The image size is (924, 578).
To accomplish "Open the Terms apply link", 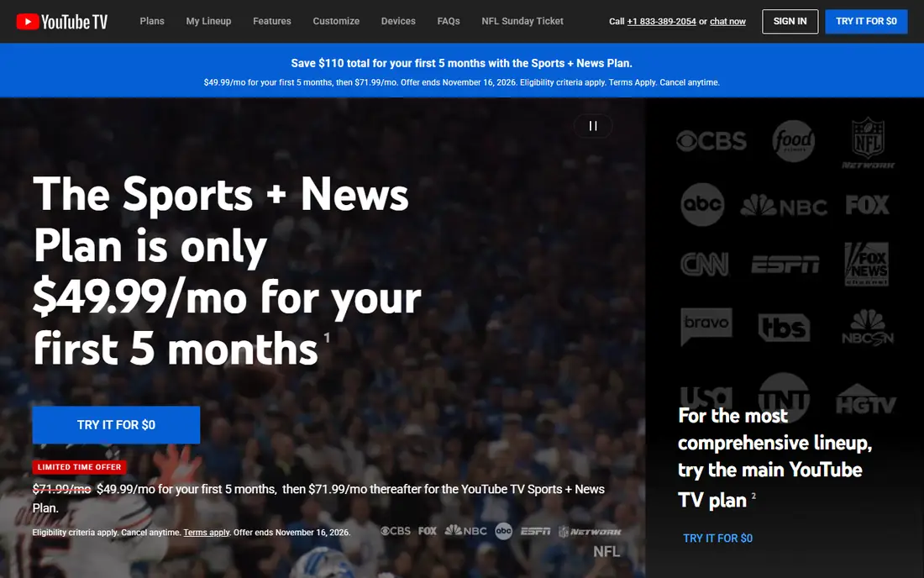I will click(207, 532).
